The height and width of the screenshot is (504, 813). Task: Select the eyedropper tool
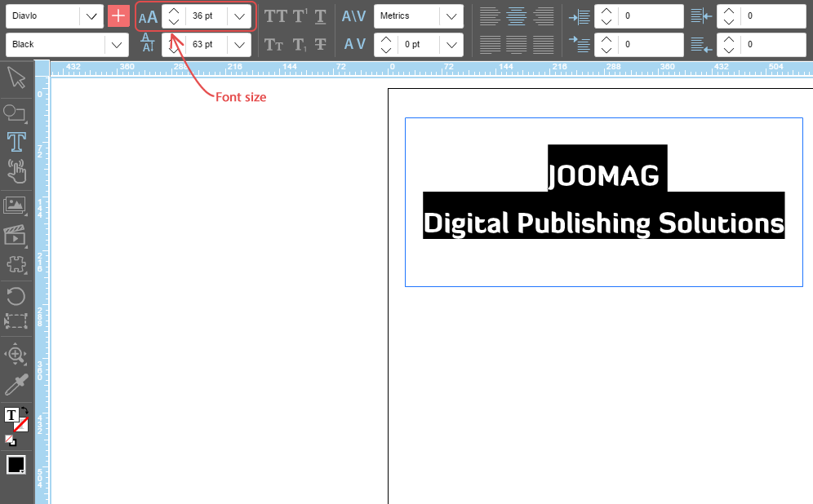[16, 385]
